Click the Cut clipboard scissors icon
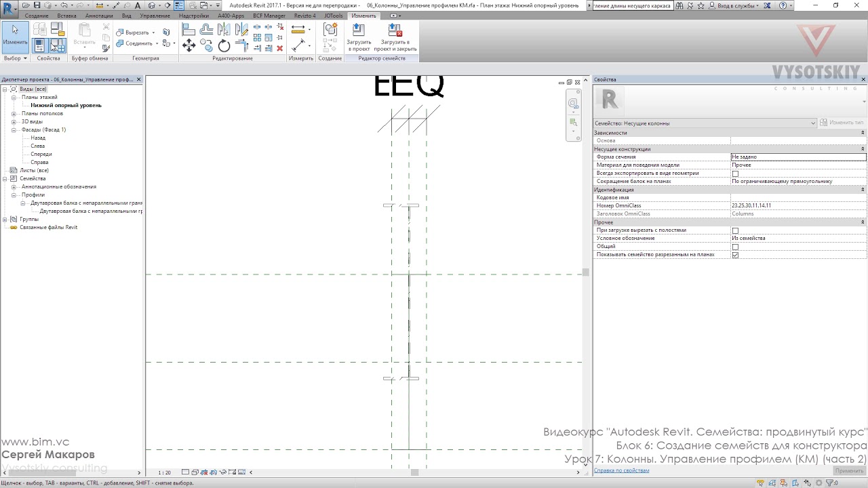868x488 pixels. pos(106,27)
